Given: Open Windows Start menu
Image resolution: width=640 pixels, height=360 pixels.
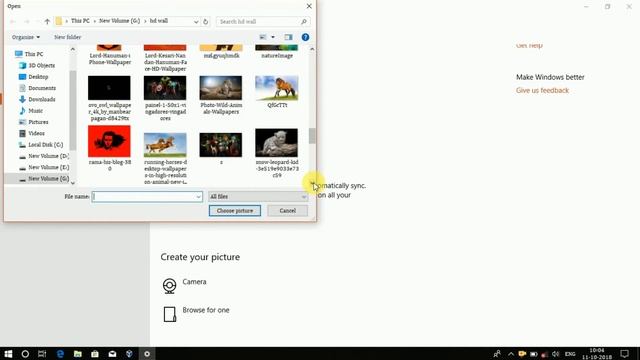Looking at the screenshot, I should pos(8,354).
